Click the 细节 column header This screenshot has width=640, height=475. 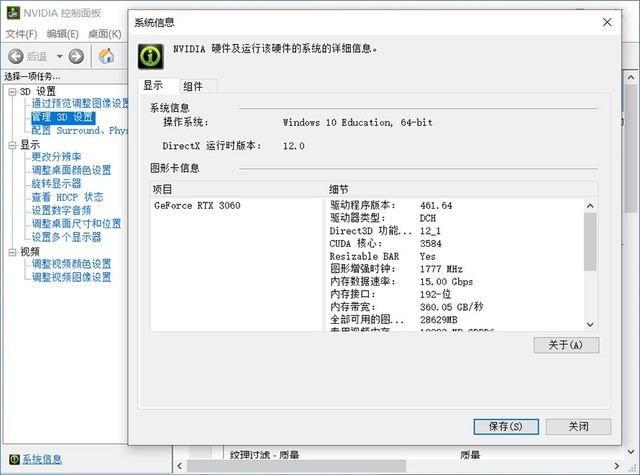pos(462,190)
